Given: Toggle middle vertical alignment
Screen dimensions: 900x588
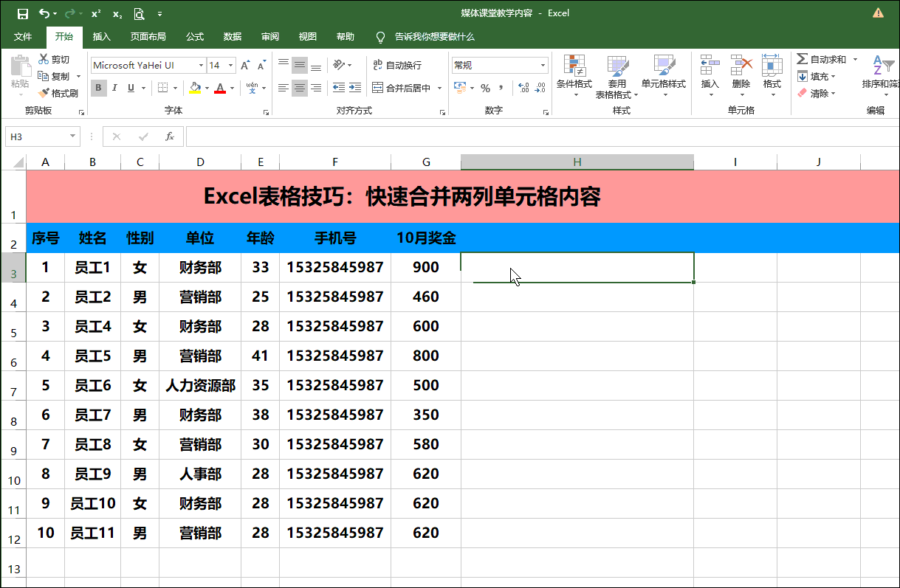Looking at the screenshot, I should pos(299,65).
